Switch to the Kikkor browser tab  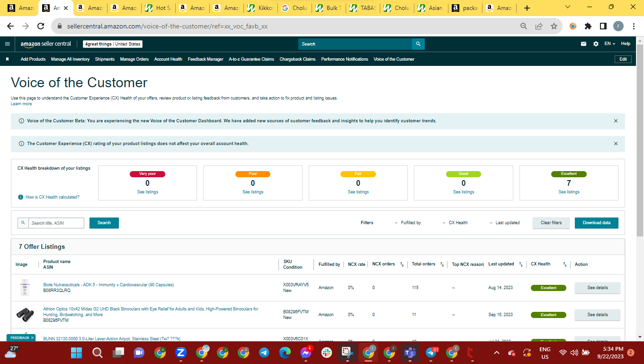[x=261, y=8]
